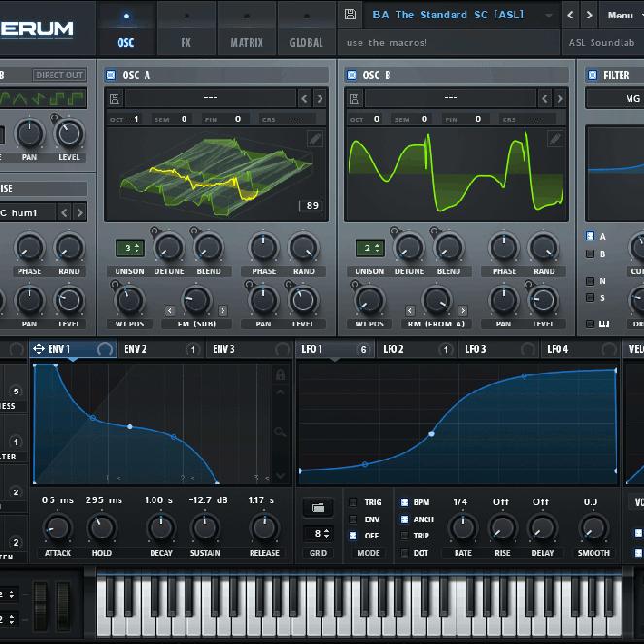Click the DIRECT OUT button
Viewport: 644px width, 644px height.
pos(59,75)
